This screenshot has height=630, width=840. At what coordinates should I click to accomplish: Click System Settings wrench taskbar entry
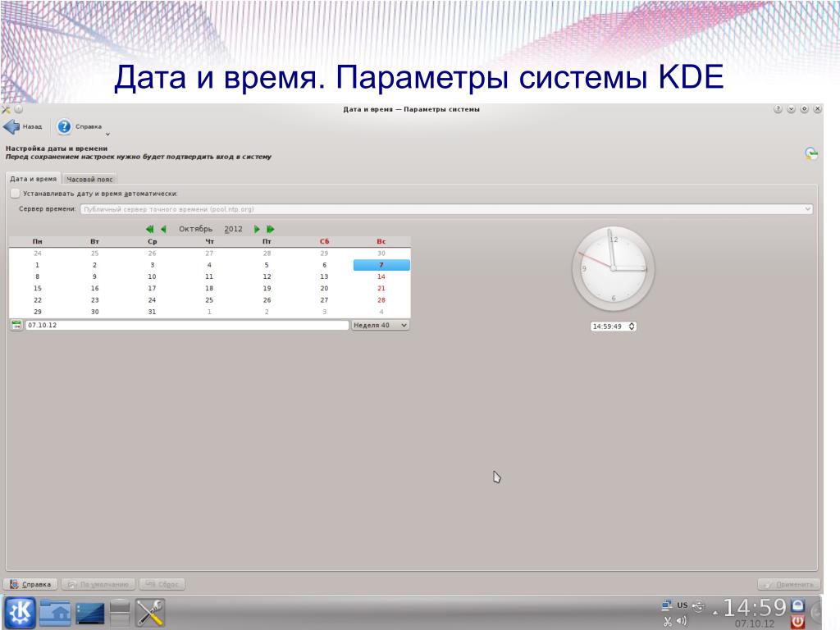coord(150,613)
